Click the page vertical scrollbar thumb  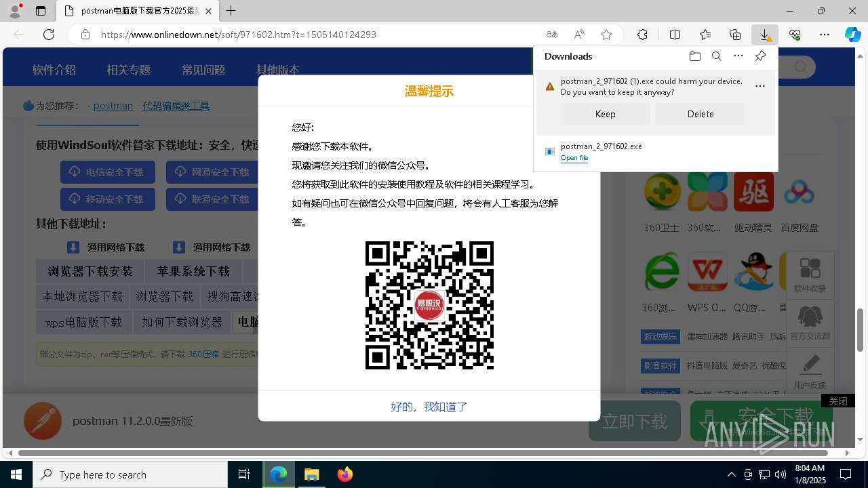pos(860,330)
